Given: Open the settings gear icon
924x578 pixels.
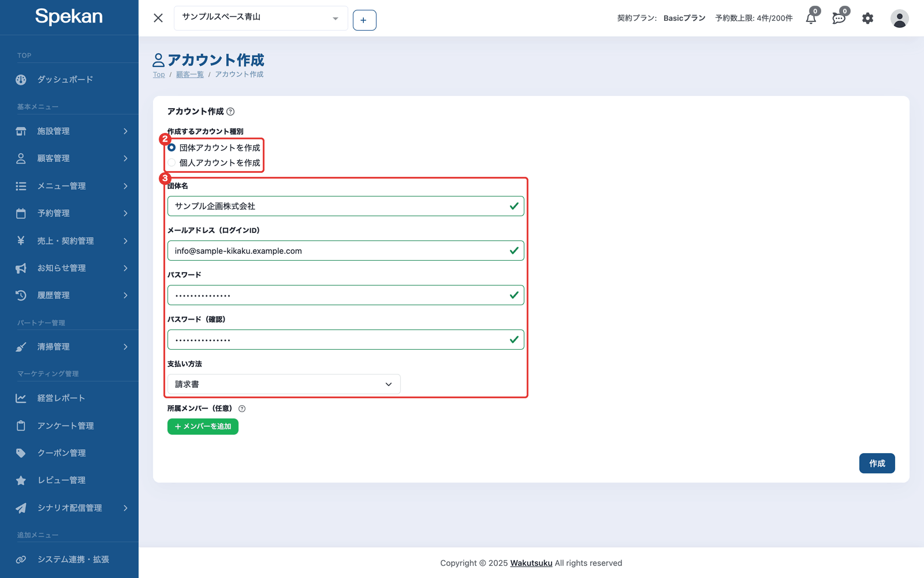Looking at the screenshot, I should (x=867, y=18).
